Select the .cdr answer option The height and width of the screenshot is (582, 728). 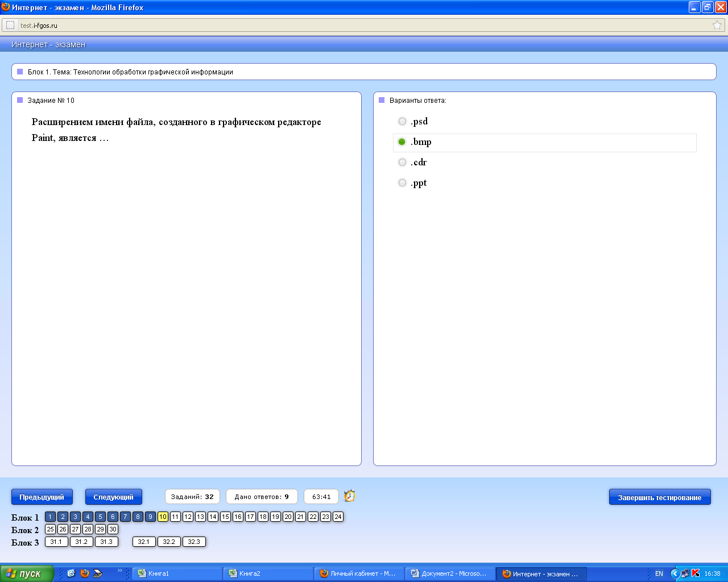[x=402, y=163]
